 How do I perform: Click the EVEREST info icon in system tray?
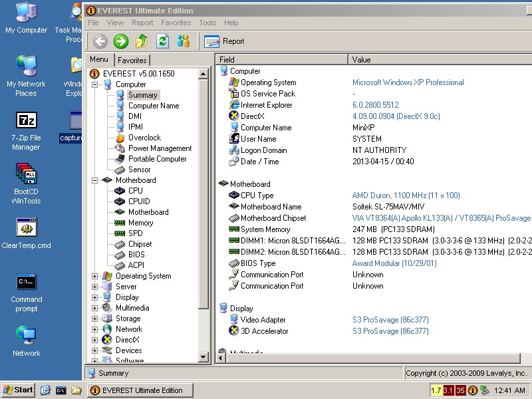click(x=473, y=390)
